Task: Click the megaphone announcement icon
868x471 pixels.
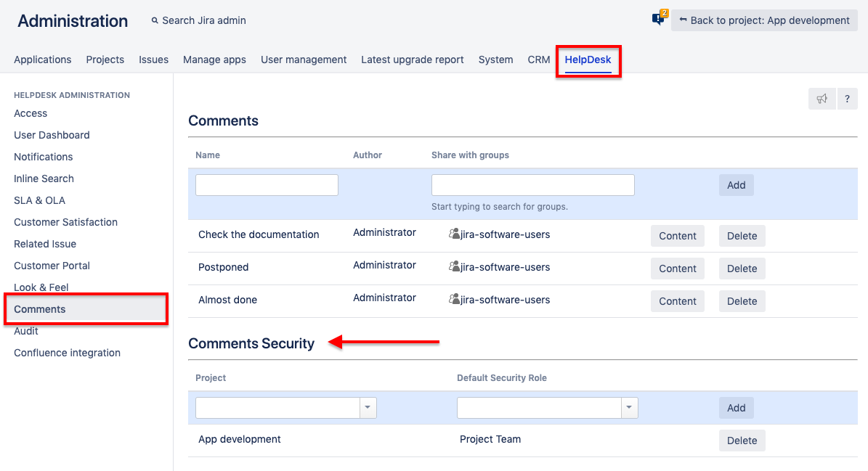Action: tap(822, 99)
